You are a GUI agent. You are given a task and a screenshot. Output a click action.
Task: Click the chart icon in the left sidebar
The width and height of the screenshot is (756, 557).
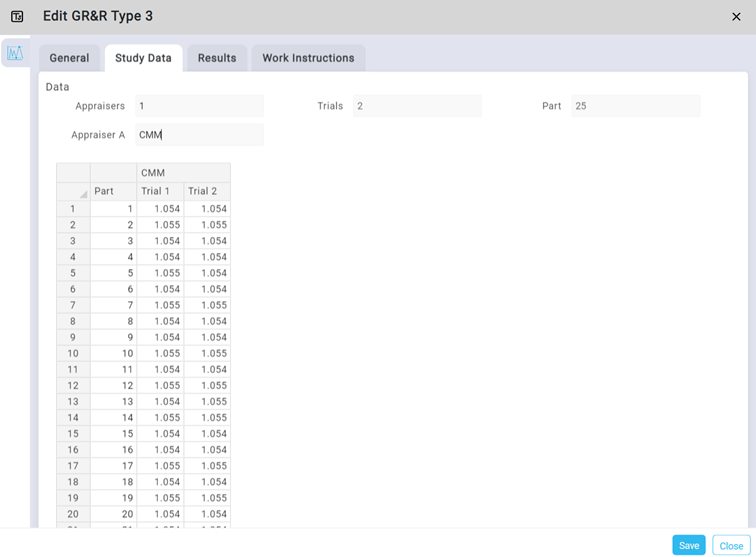15,54
